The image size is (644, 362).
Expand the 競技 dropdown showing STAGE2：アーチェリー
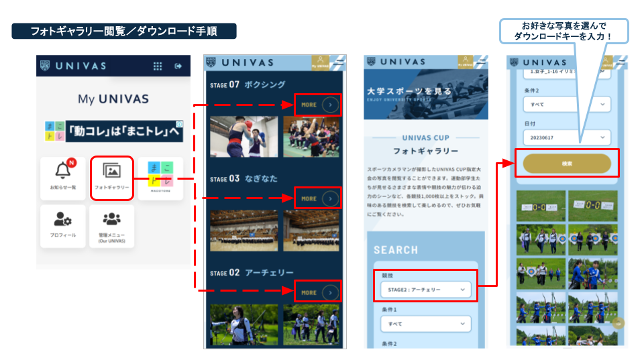click(424, 290)
